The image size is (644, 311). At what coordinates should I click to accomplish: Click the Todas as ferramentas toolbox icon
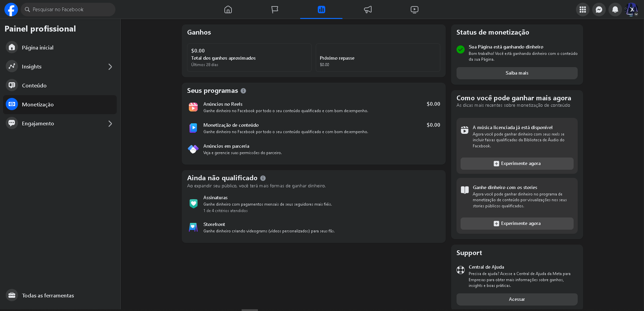click(x=12, y=295)
